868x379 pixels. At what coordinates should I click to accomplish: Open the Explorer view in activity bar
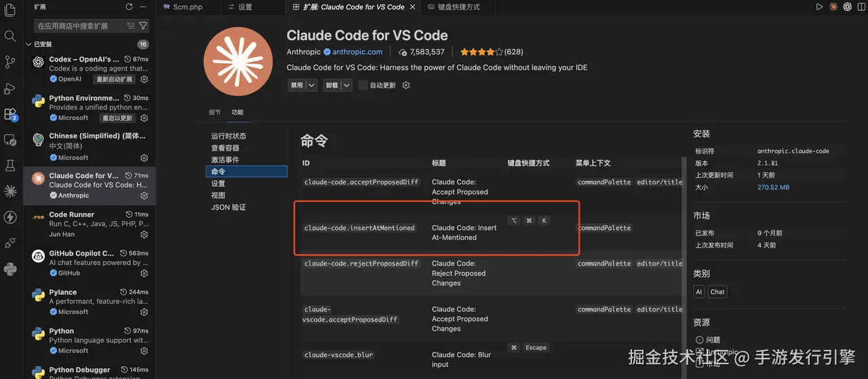(10, 11)
